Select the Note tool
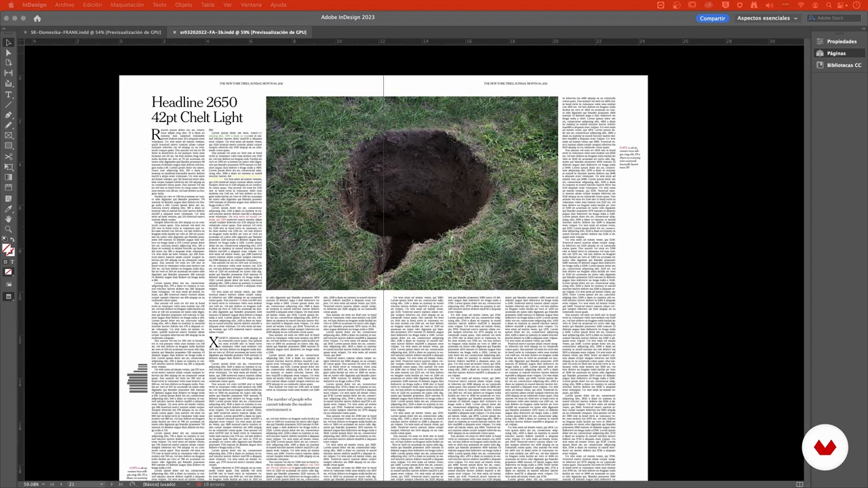This screenshot has width=868, height=488. pos(9,198)
